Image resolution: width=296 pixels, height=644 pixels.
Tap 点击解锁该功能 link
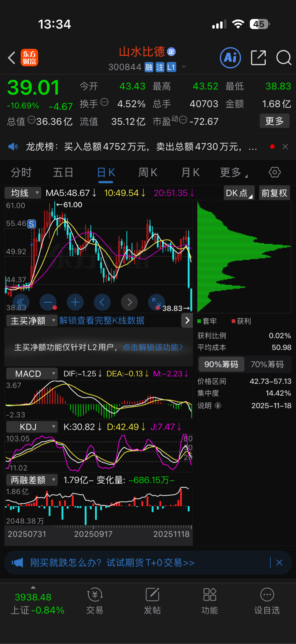153,347
